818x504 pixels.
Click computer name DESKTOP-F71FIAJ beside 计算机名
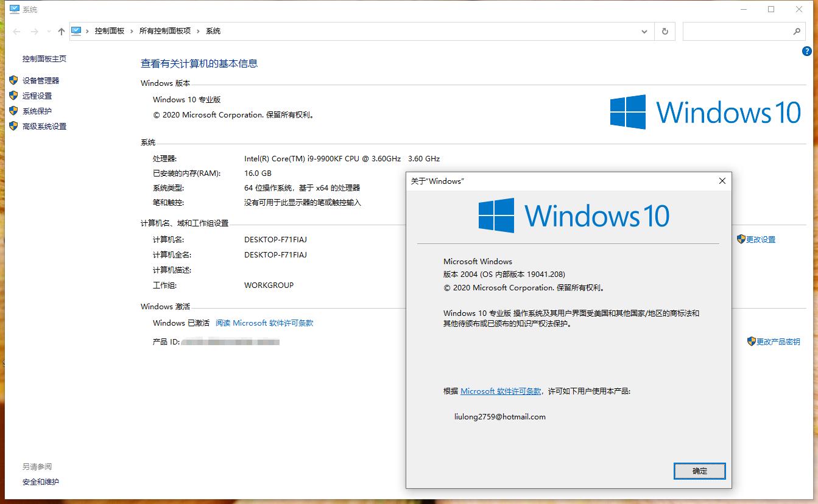point(275,240)
